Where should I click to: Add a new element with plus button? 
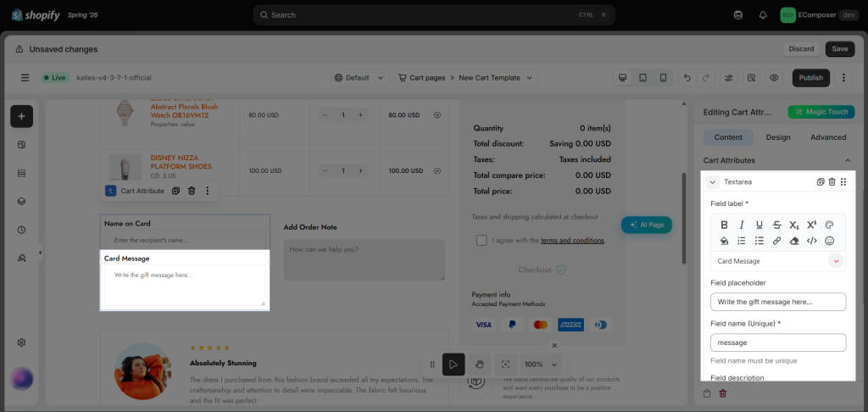click(21, 116)
